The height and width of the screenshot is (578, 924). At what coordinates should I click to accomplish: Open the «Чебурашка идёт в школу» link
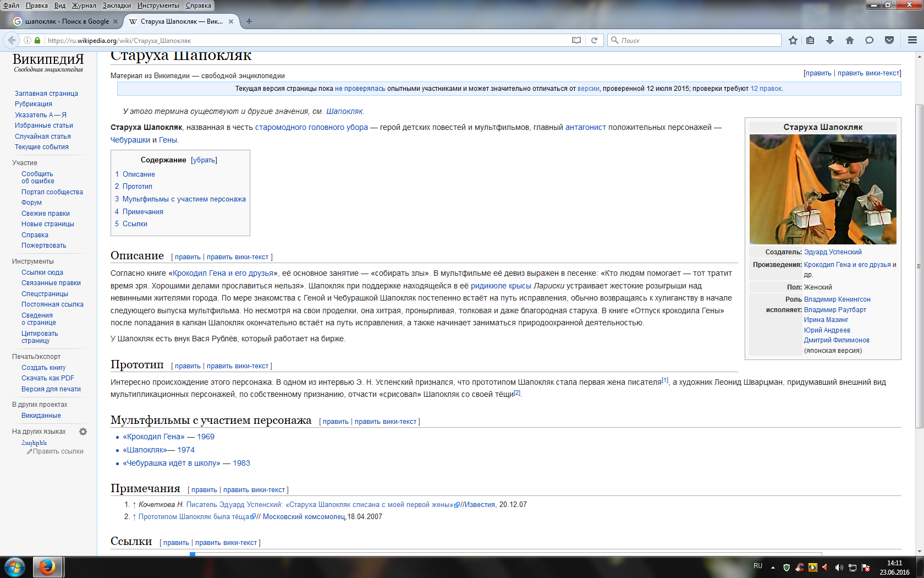point(172,463)
